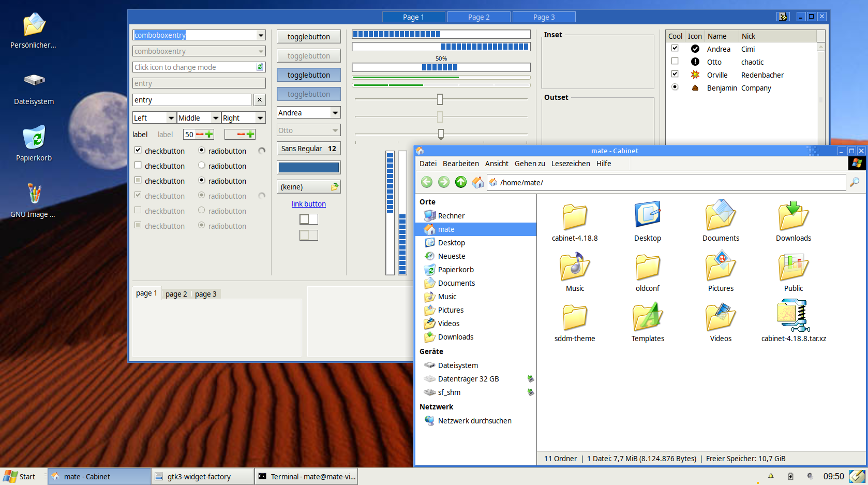Click the home icon in Cabinet toolbar

[477, 182]
